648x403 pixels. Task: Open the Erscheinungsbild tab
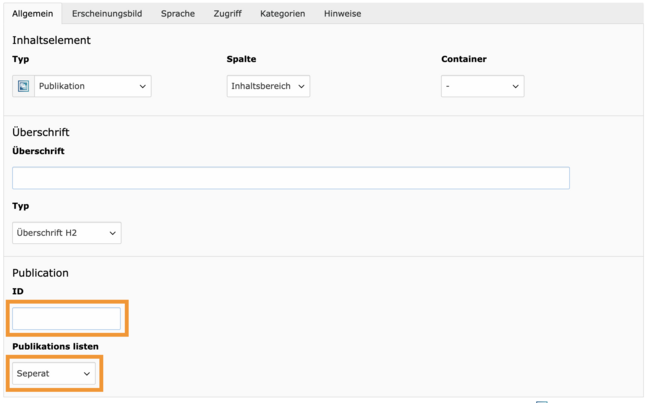point(107,14)
